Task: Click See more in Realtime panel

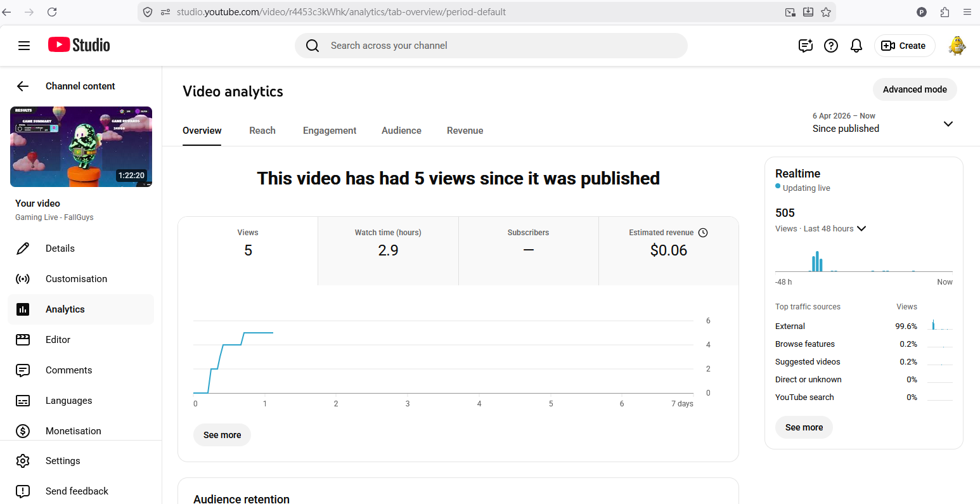Action: [x=804, y=427]
